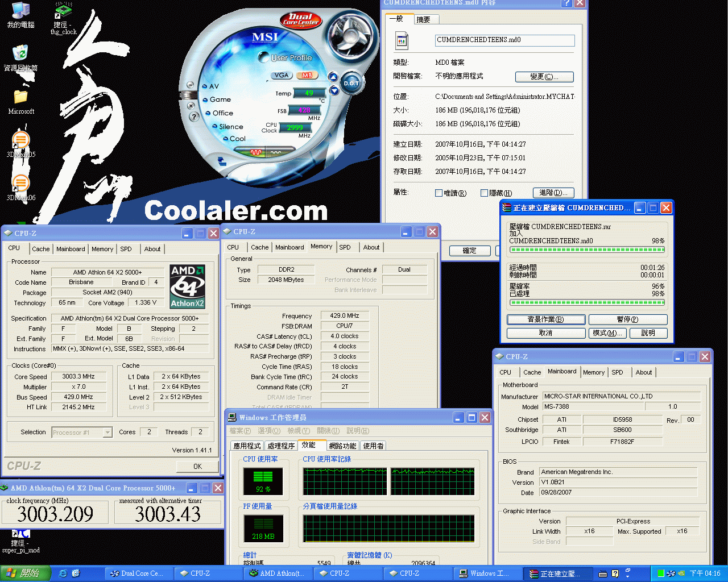
Task: Click the change (變更) button in file properties
Action: (544, 77)
